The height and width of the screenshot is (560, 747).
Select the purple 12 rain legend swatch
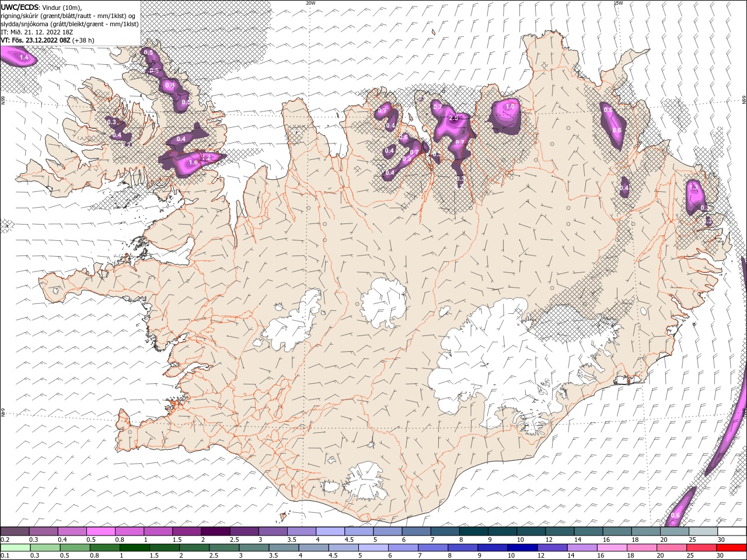pyautogui.click(x=552, y=547)
